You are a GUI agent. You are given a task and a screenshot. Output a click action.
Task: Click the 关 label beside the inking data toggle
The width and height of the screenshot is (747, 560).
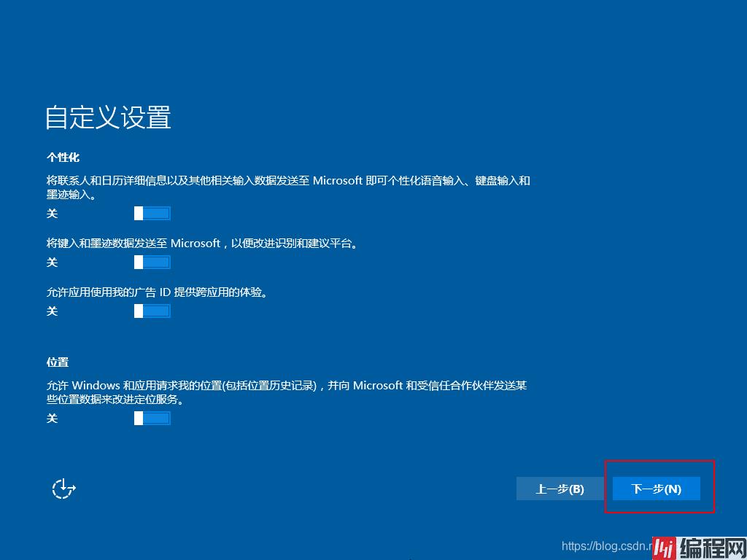point(52,262)
